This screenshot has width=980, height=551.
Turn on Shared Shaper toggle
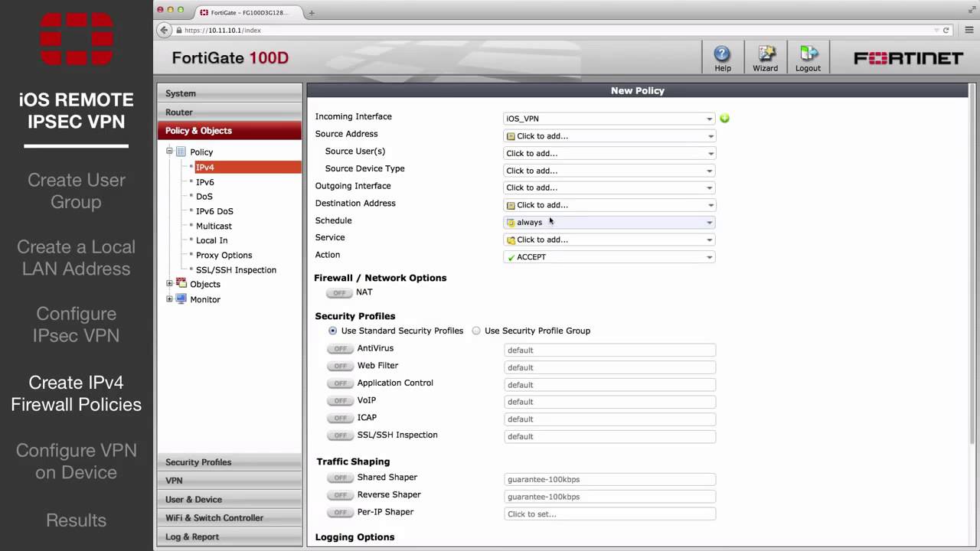point(340,478)
